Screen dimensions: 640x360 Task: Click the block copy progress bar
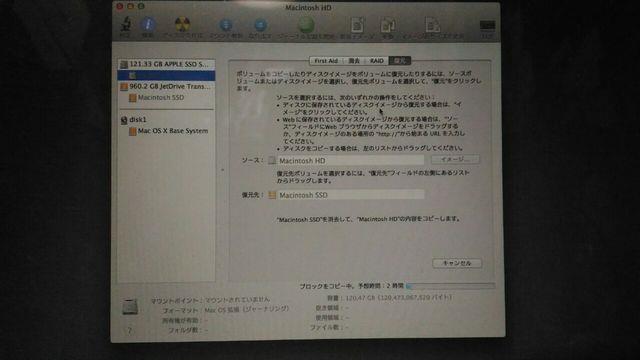[x=451, y=286]
